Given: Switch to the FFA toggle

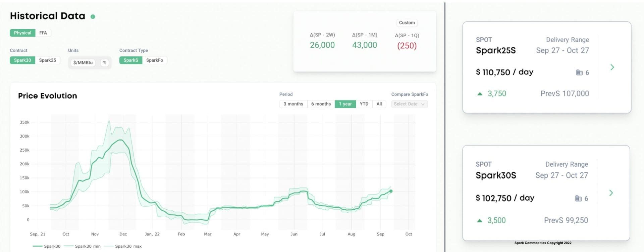Looking at the screenshot, I should coord(43,33).
